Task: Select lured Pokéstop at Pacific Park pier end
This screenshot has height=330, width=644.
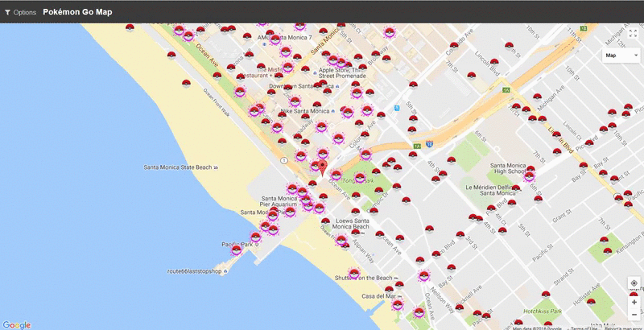Action: click(x=237, y=250)
